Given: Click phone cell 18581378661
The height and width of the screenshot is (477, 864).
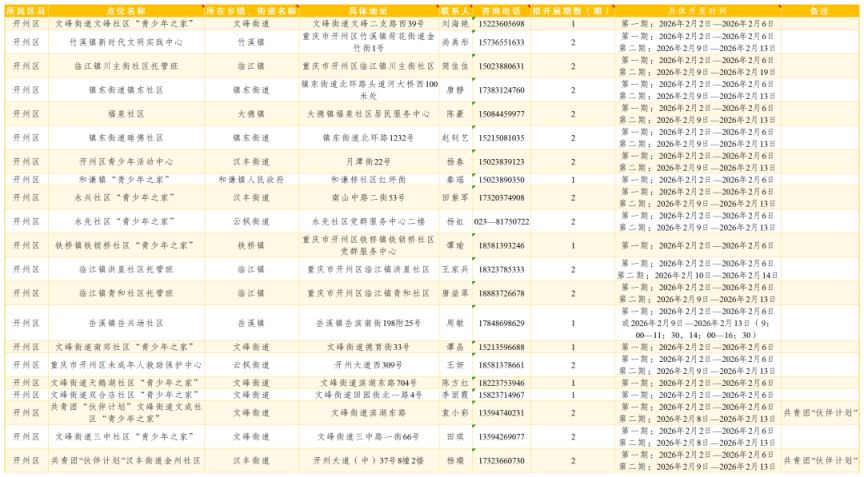Looking at the screenshot, I should 501,365.
